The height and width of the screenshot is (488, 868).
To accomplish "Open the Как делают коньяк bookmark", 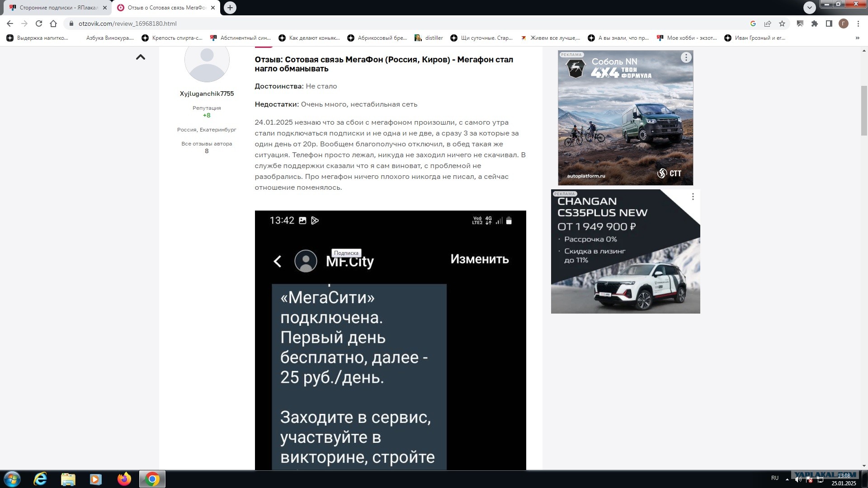I will pos(310,38).
